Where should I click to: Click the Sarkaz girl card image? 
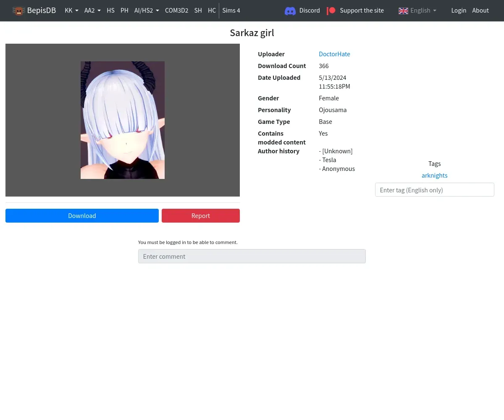pos(123,120)
